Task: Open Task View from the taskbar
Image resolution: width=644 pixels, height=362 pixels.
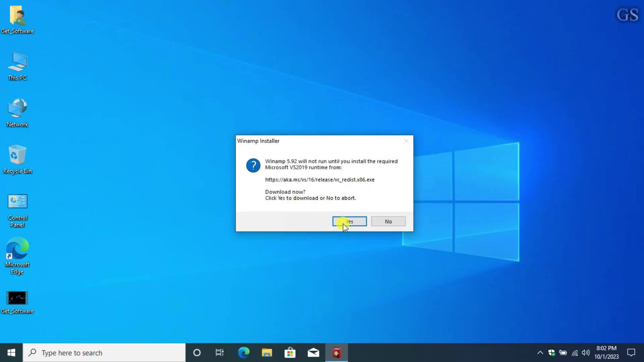Action: (220, 353)
